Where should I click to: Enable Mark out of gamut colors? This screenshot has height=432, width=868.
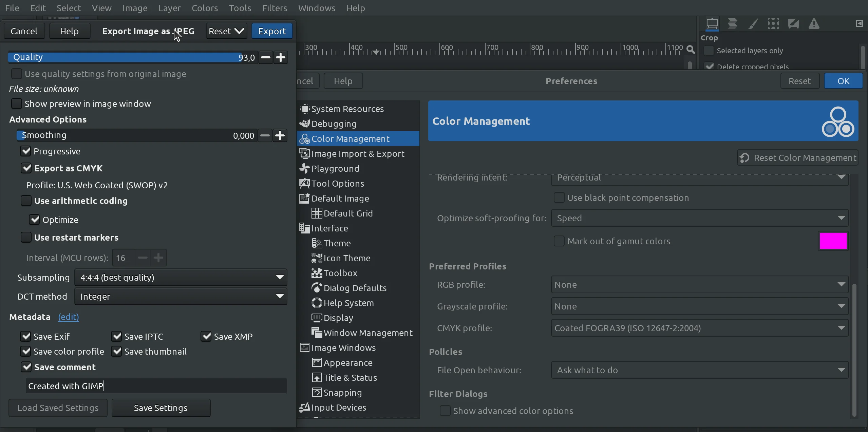pos(559,241)
